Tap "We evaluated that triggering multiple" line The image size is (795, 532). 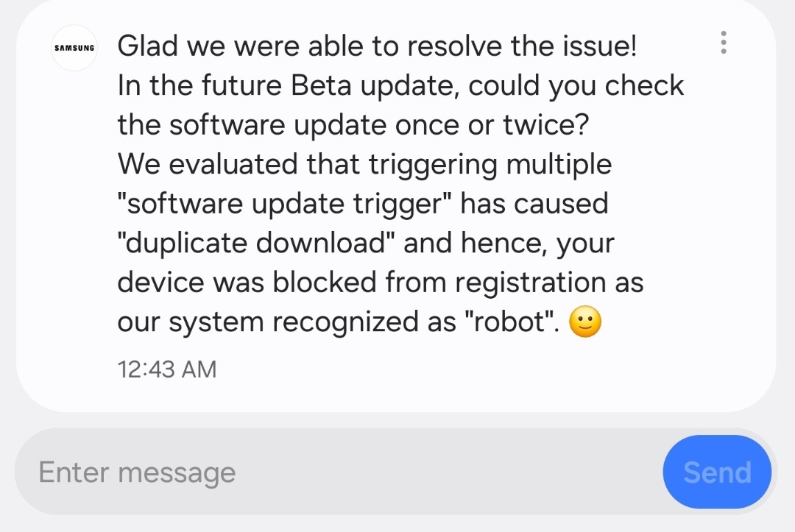click(x=364, y=164)
